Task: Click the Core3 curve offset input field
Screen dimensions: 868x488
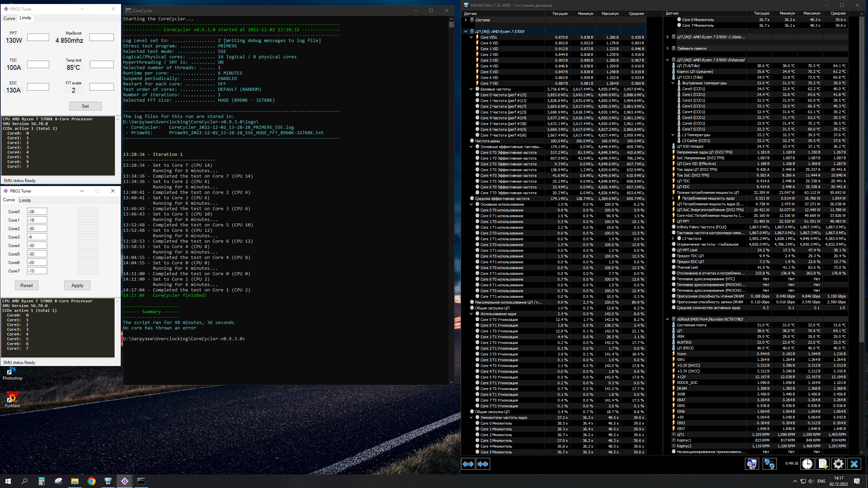Action: click(x=37, y=237)
